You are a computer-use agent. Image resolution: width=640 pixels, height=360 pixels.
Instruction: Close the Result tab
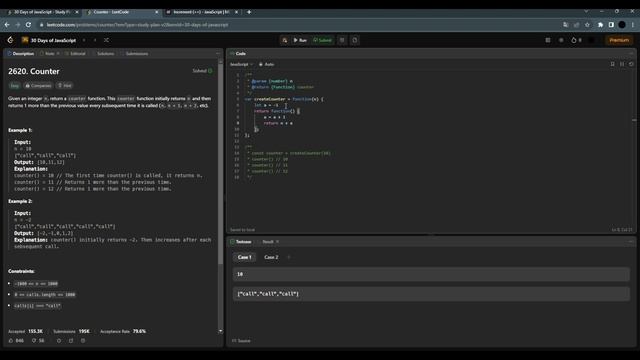click(x=278, y=242)
